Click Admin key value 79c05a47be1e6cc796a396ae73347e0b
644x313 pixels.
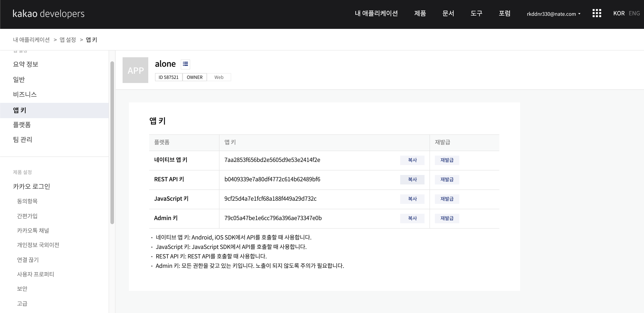click(x=273, y=218)
